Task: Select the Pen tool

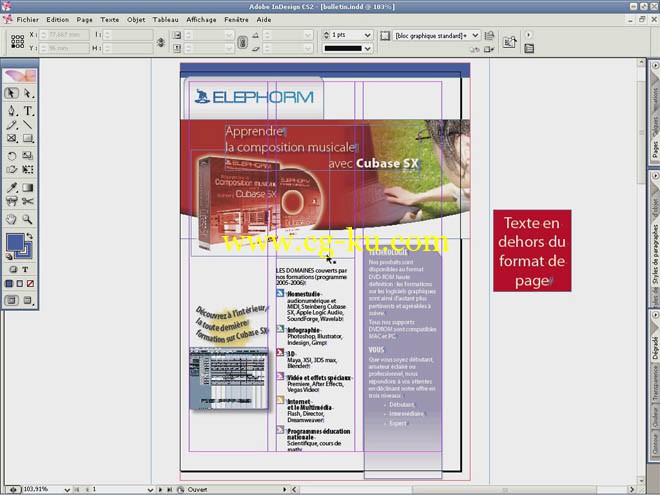Action: [12, 111]
